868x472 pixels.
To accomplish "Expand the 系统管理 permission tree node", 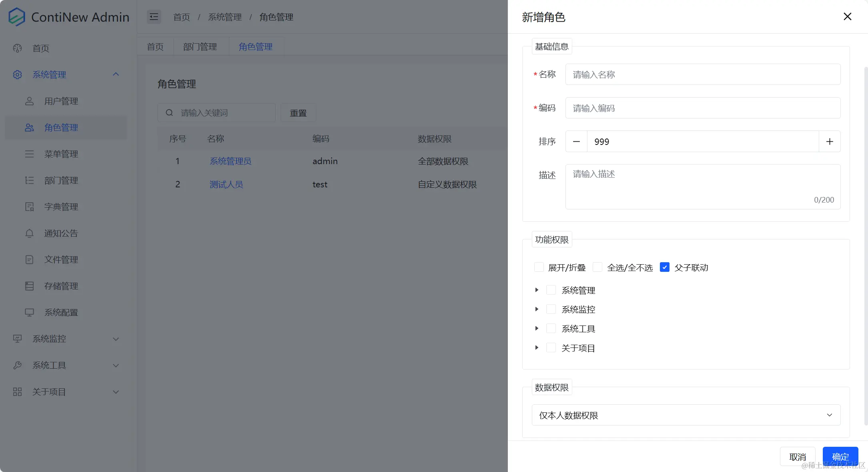I will point(537,290).
